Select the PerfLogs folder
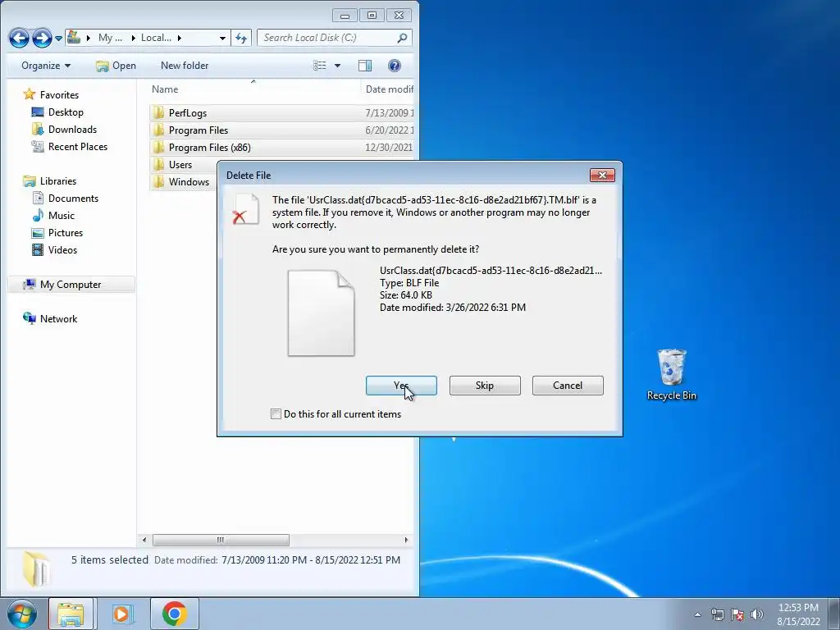Screen dimensions: 840x630 (281, 113)
